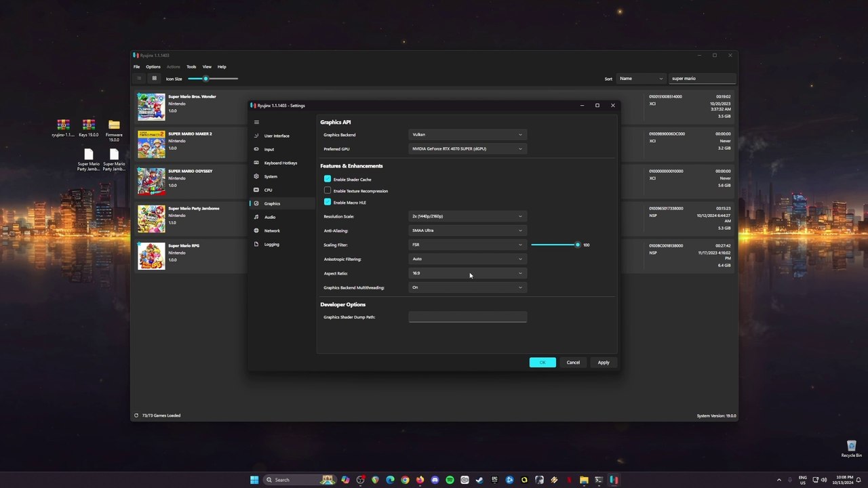Open the Resolution Scale dropdown
This screenshot has height=488, width=868.
click(x=467, y=216)
